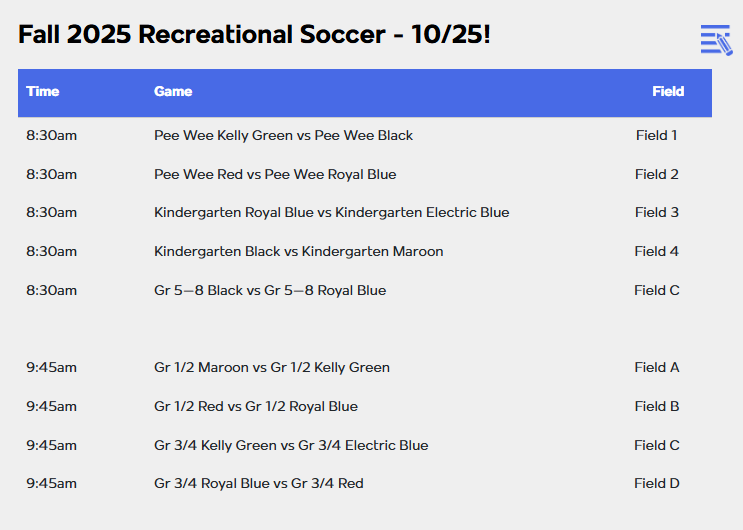Viewport: 743px width, 530px height.
Task: Click Gr 3/4 Kelly Green vs Electric Blue
Action: [x=291, y=446]
